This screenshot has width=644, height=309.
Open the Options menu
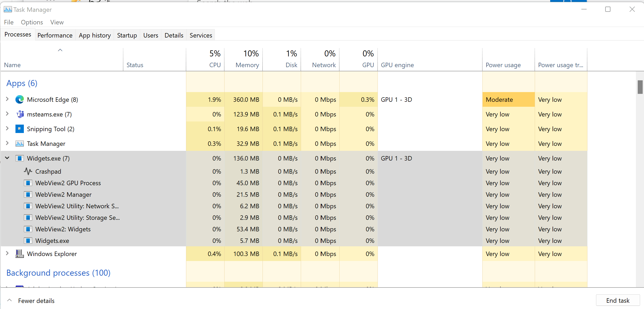point(32,22)
